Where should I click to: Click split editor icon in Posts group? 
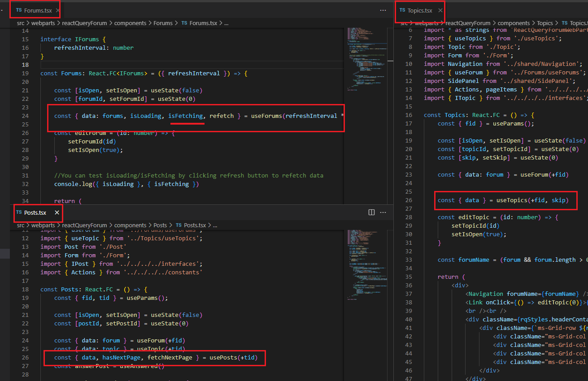371,212
